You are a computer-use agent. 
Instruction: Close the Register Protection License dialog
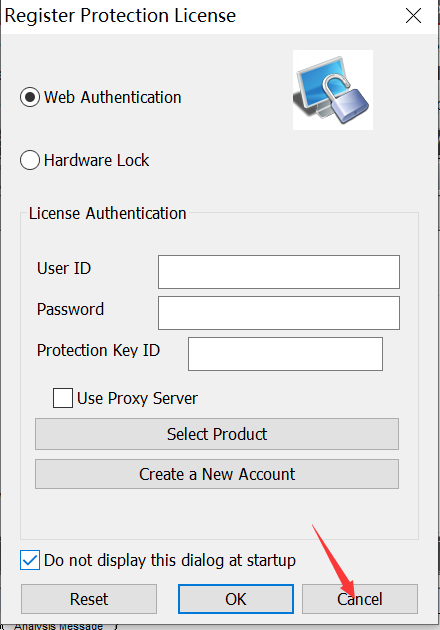tap(413, 16)
